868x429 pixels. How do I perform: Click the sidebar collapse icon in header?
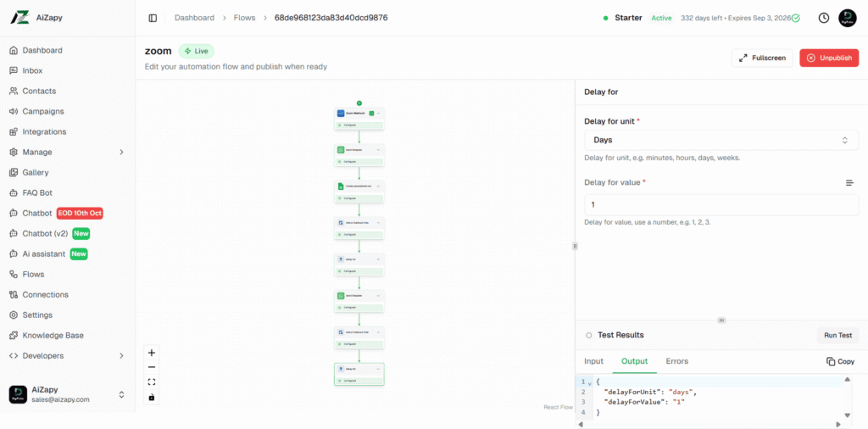(x=153, y=18)
